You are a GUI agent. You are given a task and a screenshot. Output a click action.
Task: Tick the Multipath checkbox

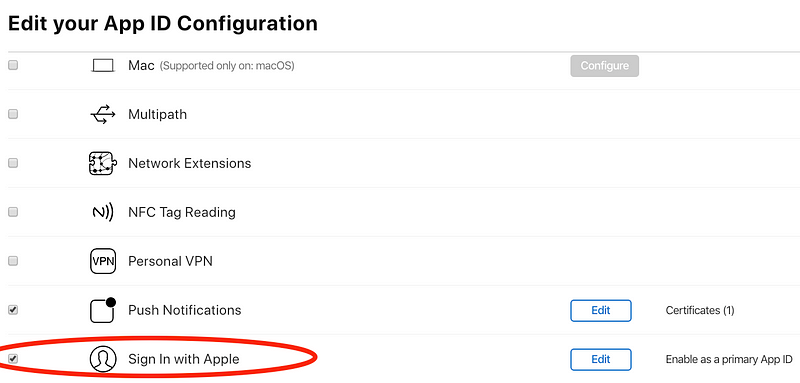13,114
